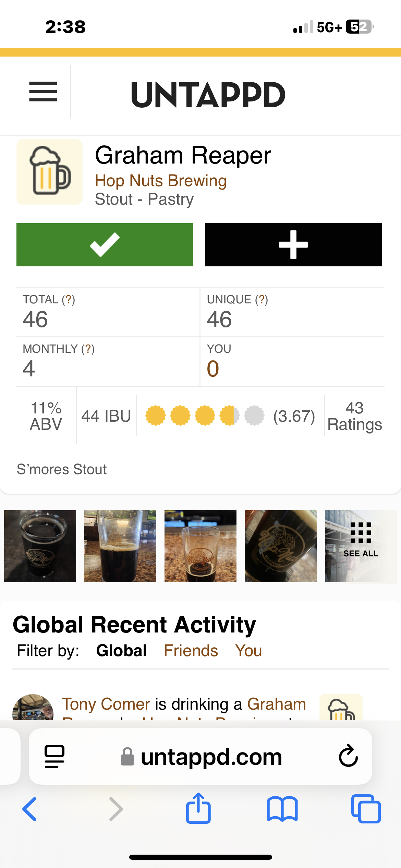This screenshot has height=868, width=401.
Task: Tap SEE ALL photos tile
Action: tap(361, 546)
